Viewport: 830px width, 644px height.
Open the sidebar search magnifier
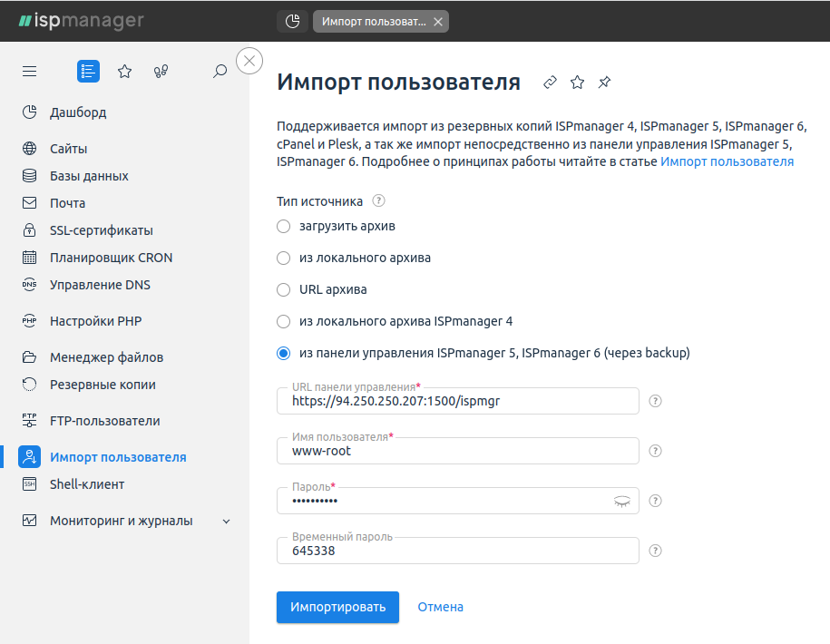220,72
